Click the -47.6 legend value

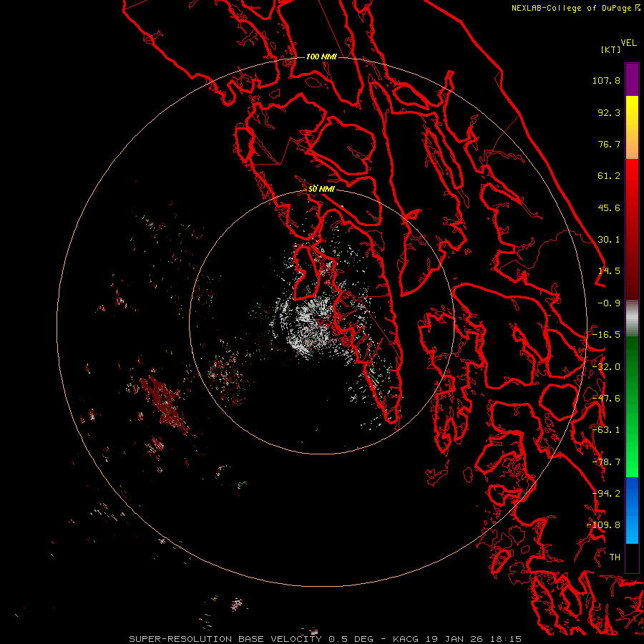[x=606, y=399]
